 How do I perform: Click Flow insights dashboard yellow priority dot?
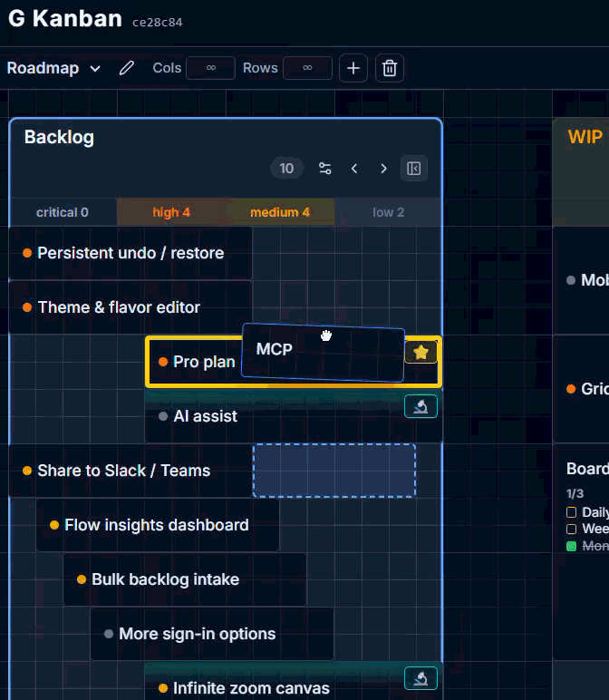tap(54, 525)
